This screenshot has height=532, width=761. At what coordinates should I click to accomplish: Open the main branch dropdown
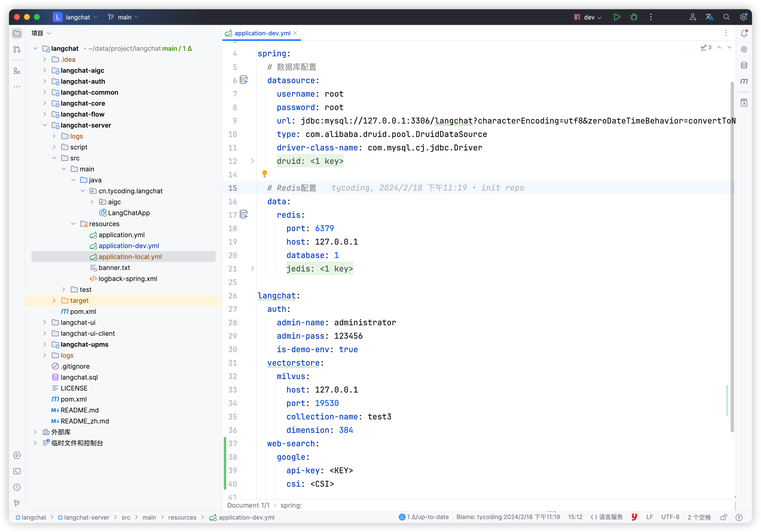[x=124, y=17]
